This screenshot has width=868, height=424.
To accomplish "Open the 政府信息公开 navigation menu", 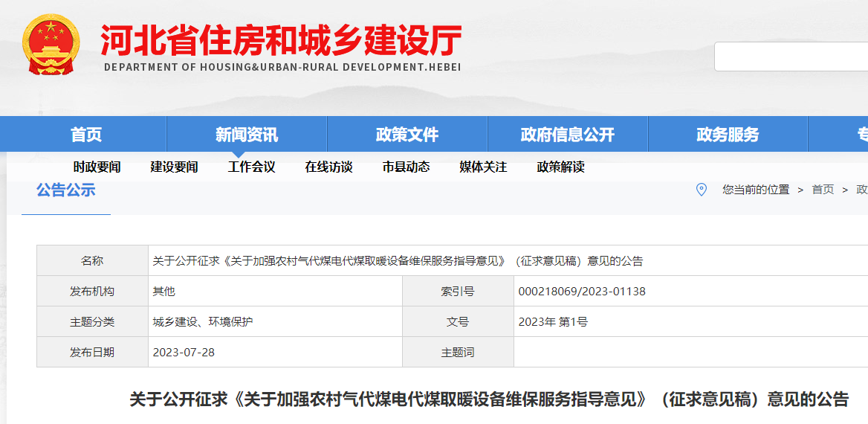I will click(568, 135).
